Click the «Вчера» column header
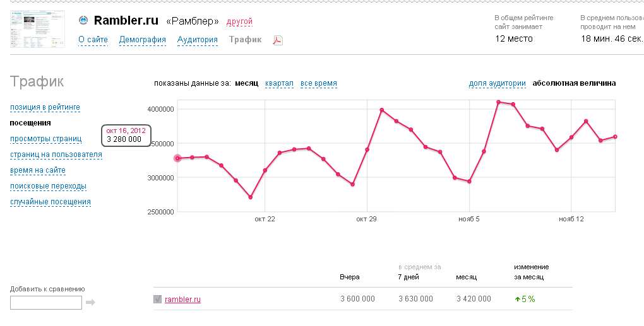Viewport: 644px width, 326px height. coord(350,277)
